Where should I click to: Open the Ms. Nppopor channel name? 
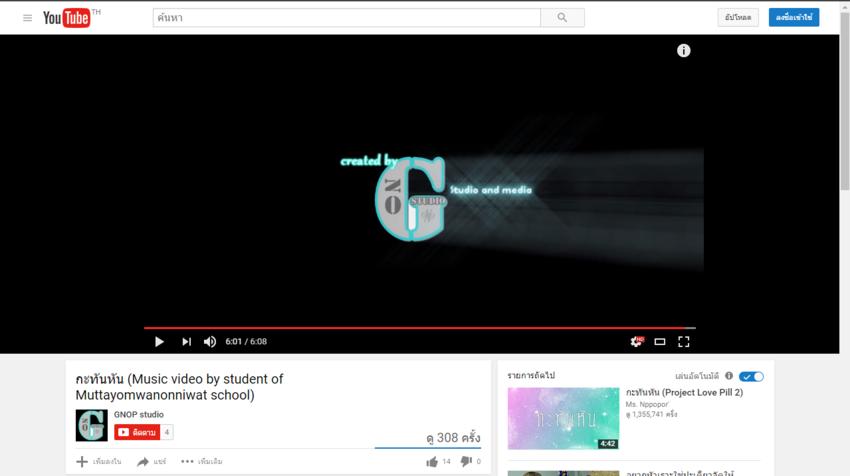pyautogui.click(x=647, y=404)
